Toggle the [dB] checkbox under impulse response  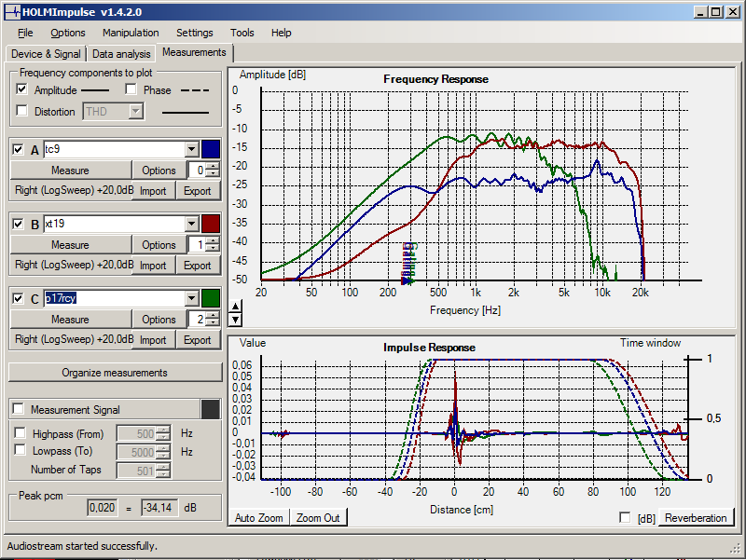(625, 517)
